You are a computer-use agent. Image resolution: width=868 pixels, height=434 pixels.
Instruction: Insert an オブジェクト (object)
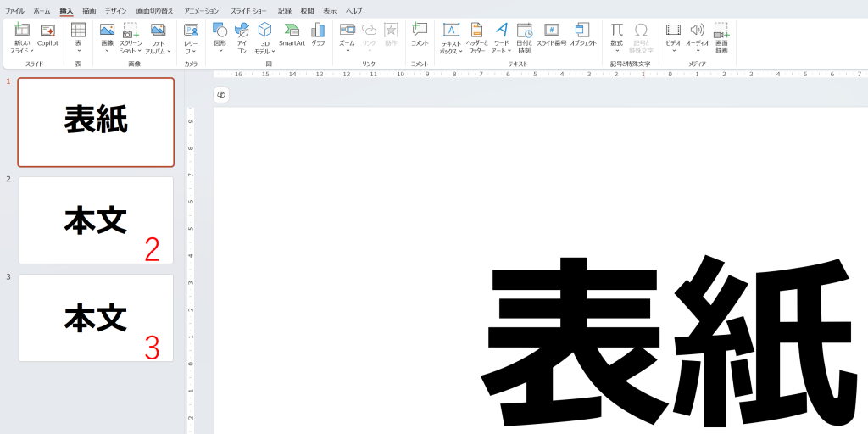pyautogui.click(x=583, y=34)
